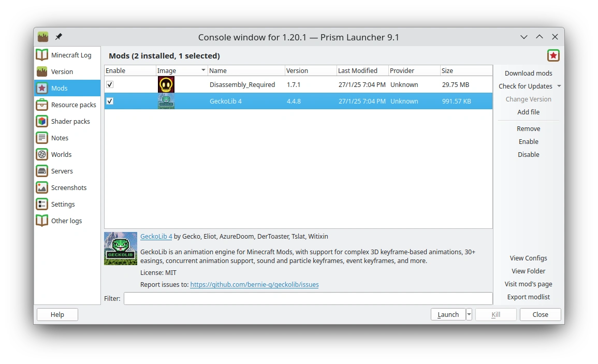Open the Other logs page label
Image resolution: width=598 pixels, height=364 pixels.
67,221
